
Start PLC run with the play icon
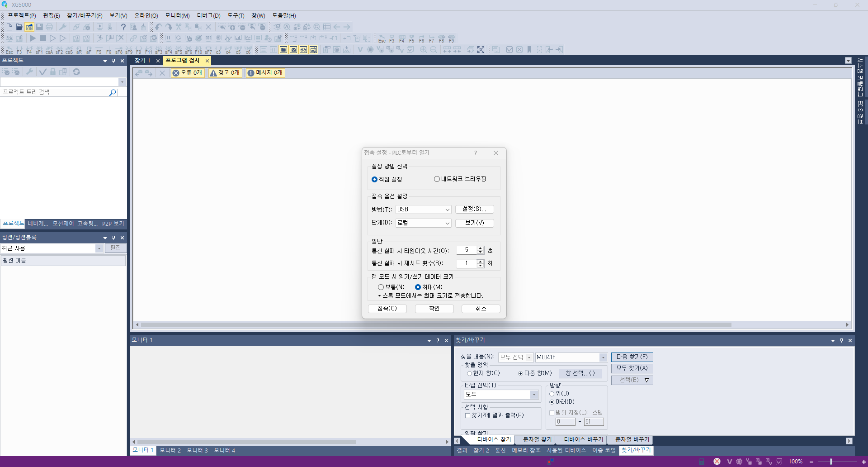coord(32,38)
